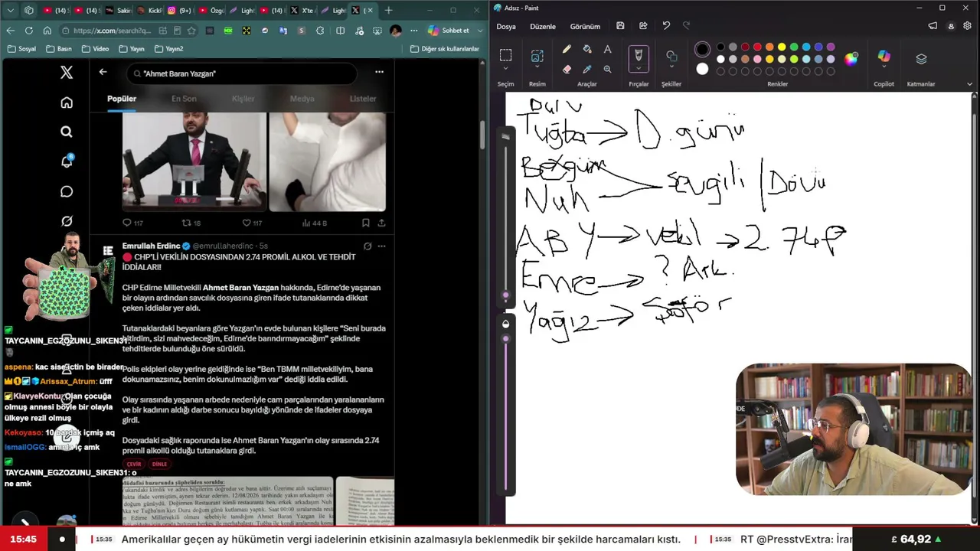Open the Layers panel in Paint
Image resolution: width=980 pixels, height=551 pixels.
pos(921,59)
